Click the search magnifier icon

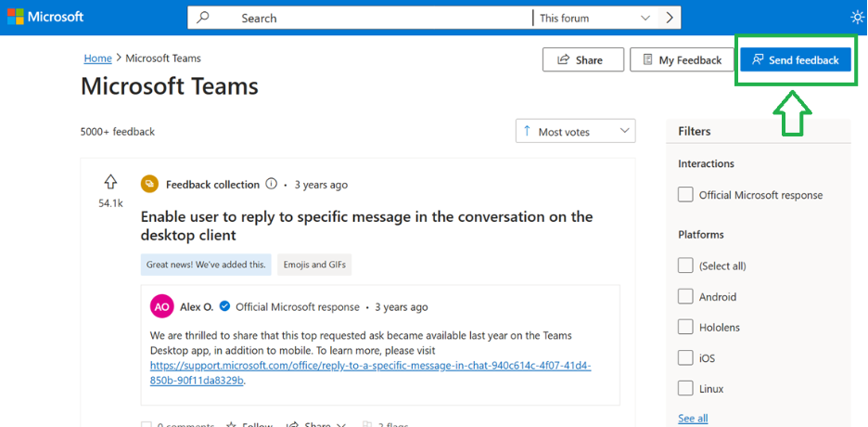click(203, 17)
